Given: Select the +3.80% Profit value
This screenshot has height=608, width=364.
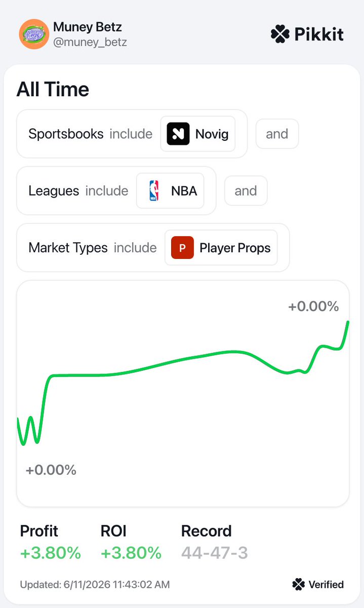Looking at the screenshot, I should (51, 553).
